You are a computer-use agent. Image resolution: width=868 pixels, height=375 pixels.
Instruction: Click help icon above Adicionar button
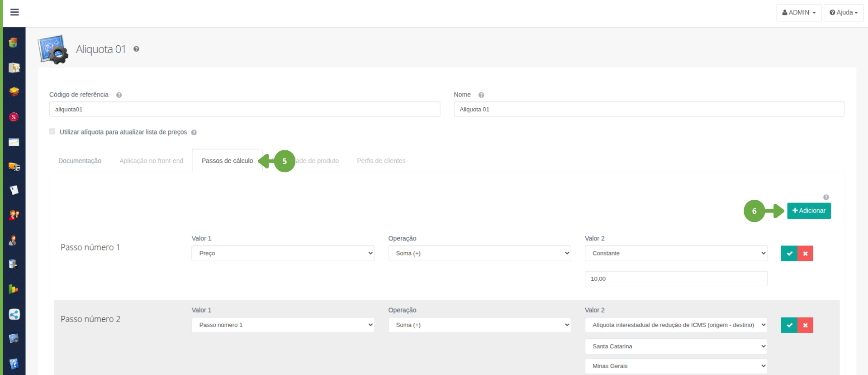(x=826, y=197)
